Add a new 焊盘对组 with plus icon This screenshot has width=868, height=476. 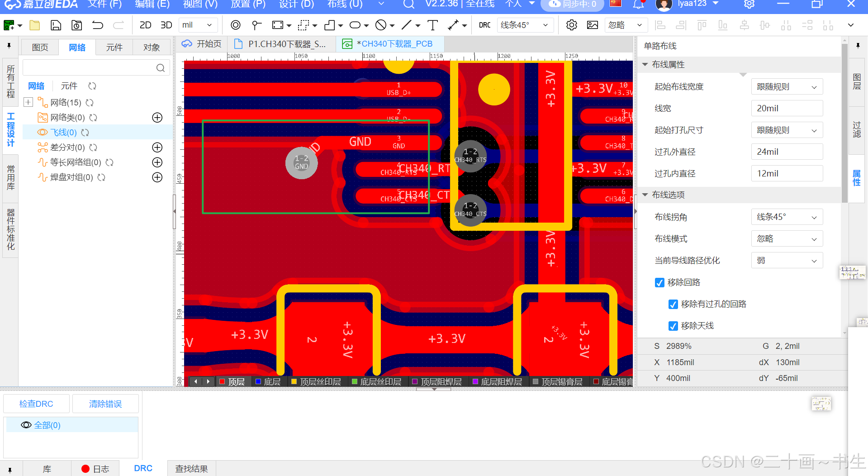pyautogui.click(x=157, y=177)
